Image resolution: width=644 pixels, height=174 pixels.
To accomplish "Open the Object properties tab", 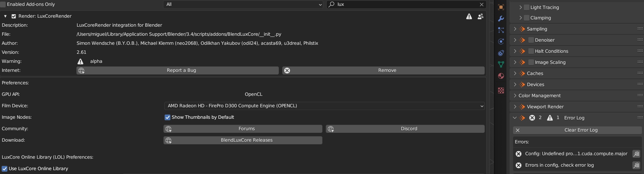I will coord(501,7).
